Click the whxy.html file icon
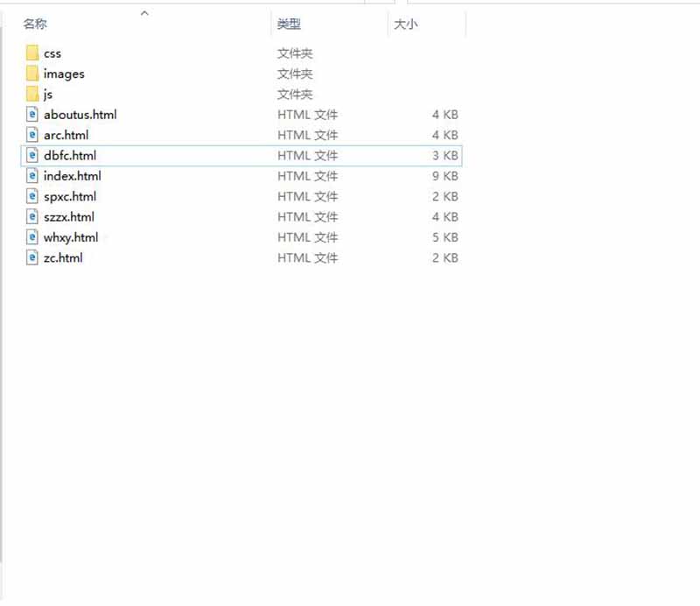 32,237
